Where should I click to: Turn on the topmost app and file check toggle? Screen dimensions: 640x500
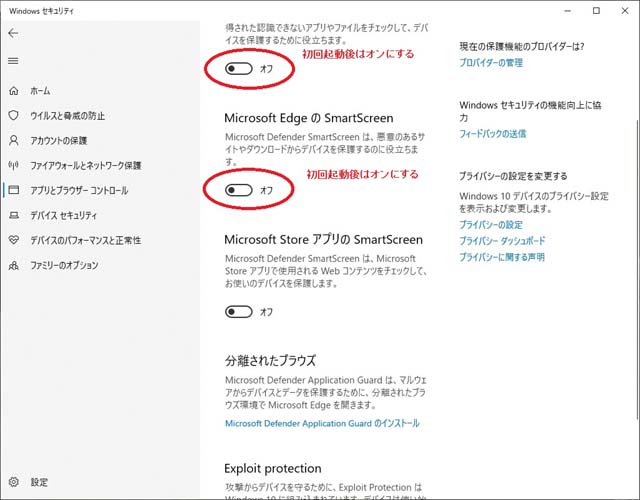click(239, 69)
